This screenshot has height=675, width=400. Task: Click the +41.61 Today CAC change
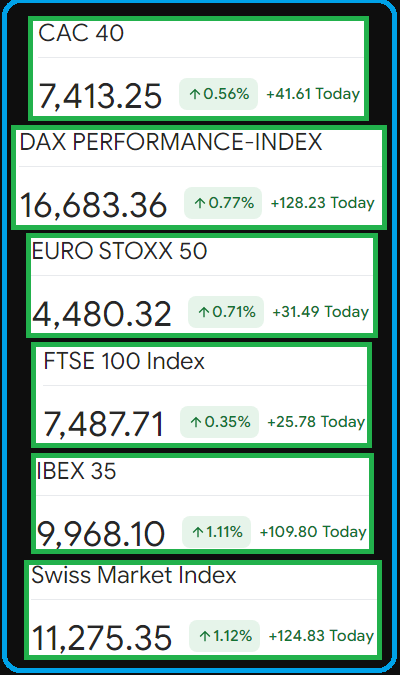[313, 94]
